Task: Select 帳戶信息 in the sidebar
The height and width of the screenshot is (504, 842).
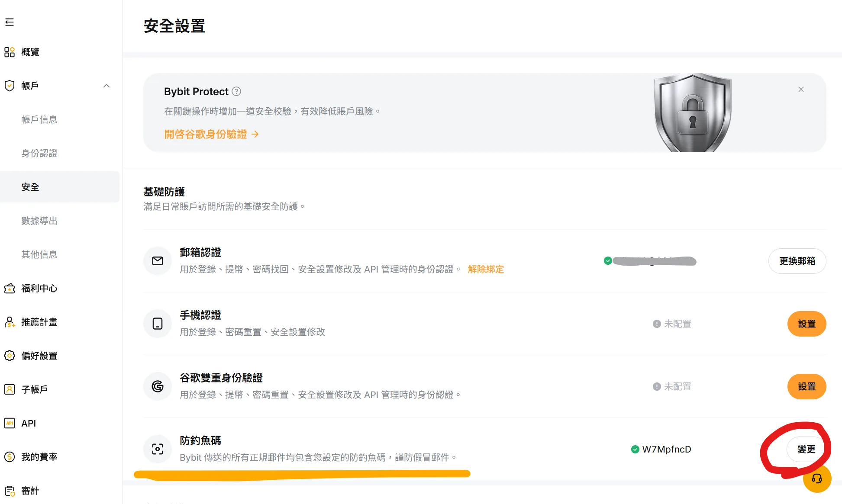Action: click(39, 119)
